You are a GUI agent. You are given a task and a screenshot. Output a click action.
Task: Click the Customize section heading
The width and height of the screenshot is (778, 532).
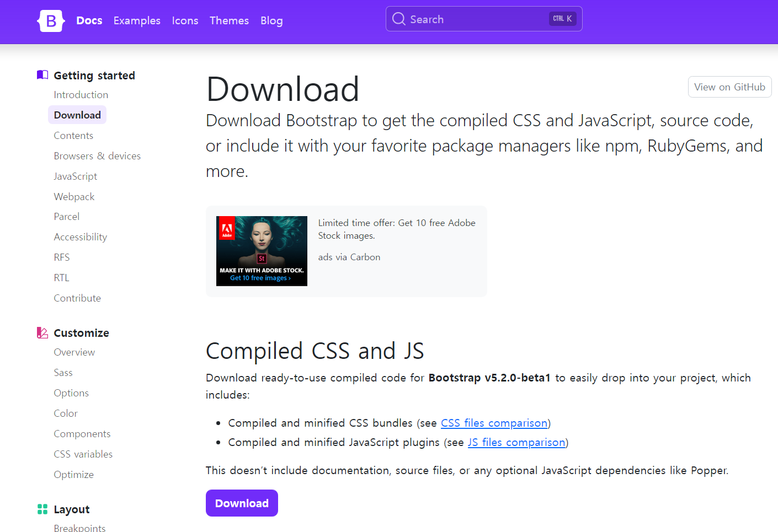point(82,332)
